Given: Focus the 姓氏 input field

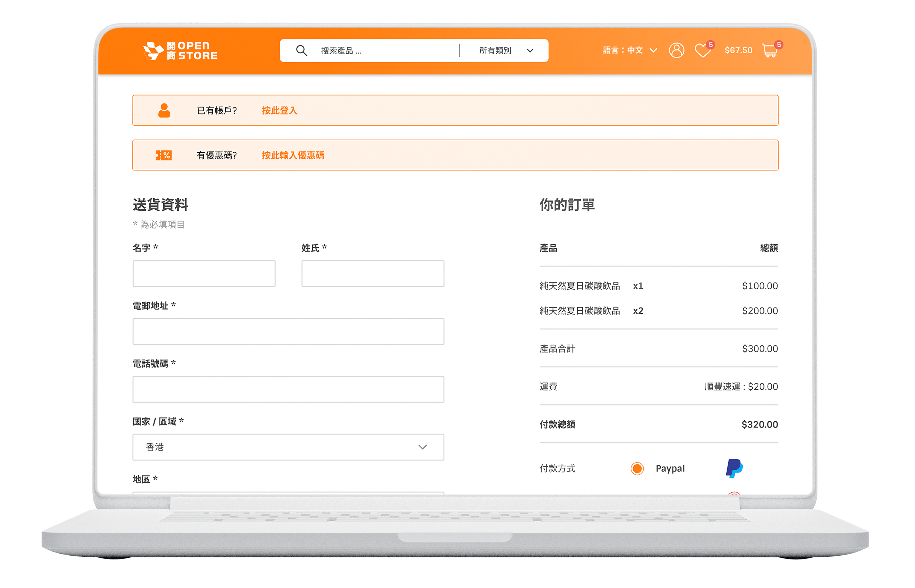Looking at the screenshot, I should pyautogui.click(x=372, y=274).
